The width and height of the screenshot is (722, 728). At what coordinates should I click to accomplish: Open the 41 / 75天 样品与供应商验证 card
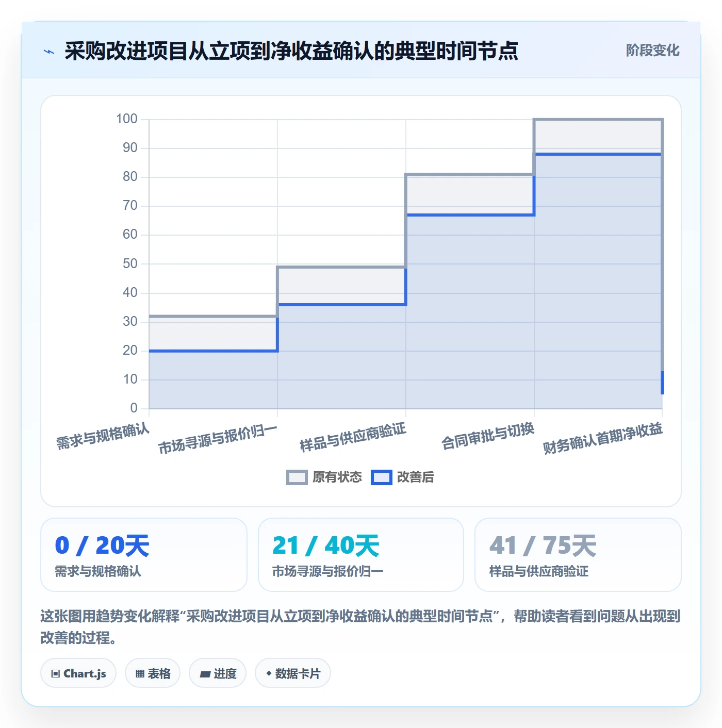click(x=578, y=555)
